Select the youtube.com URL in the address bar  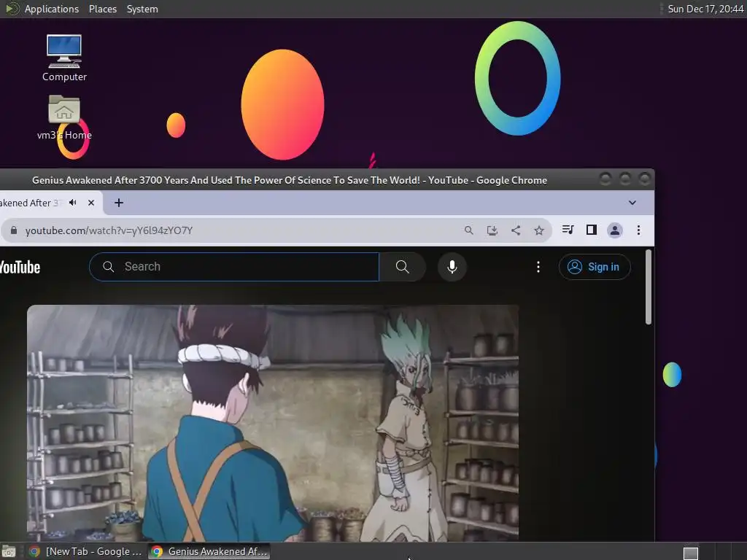point(109,230)
